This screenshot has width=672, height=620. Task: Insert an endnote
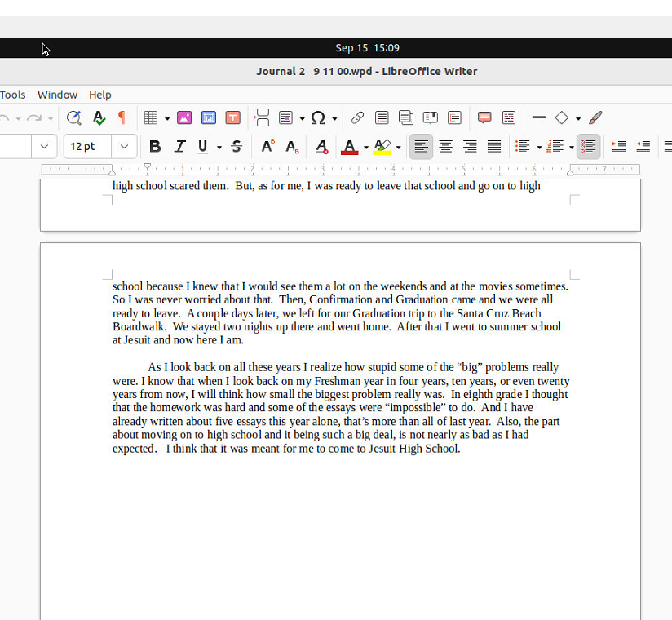tap(406, 117)
